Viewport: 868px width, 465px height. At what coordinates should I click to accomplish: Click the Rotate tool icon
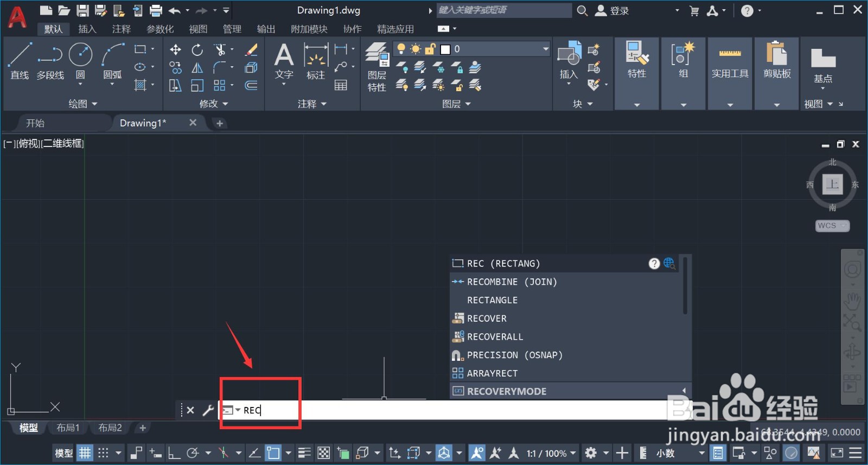(x=197, y=50)
